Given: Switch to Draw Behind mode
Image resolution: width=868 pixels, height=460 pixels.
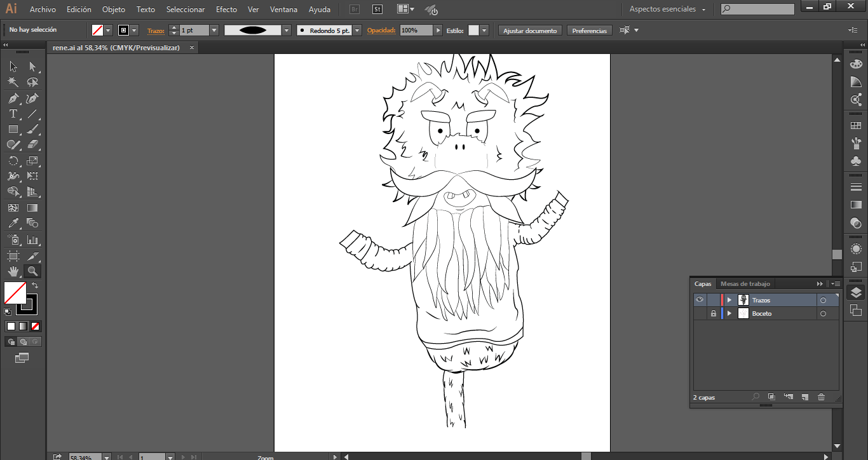Looking at the screenshot, I should click(x=23, y=342).
